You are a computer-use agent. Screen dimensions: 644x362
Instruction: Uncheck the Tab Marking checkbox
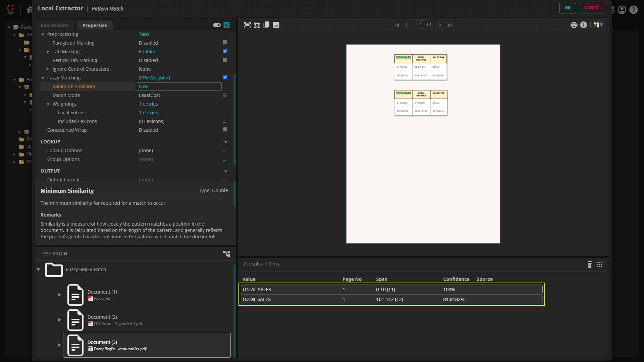point(225,51)
